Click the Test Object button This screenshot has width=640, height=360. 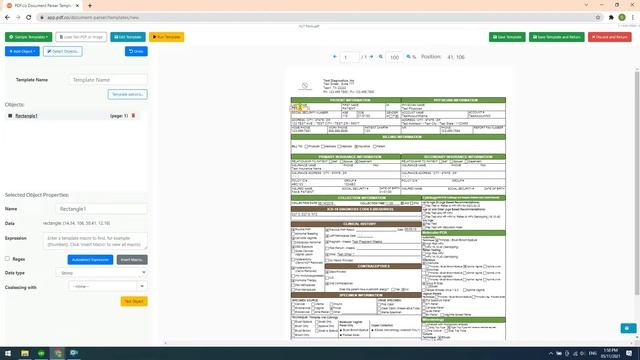click(x=134, y=301)
